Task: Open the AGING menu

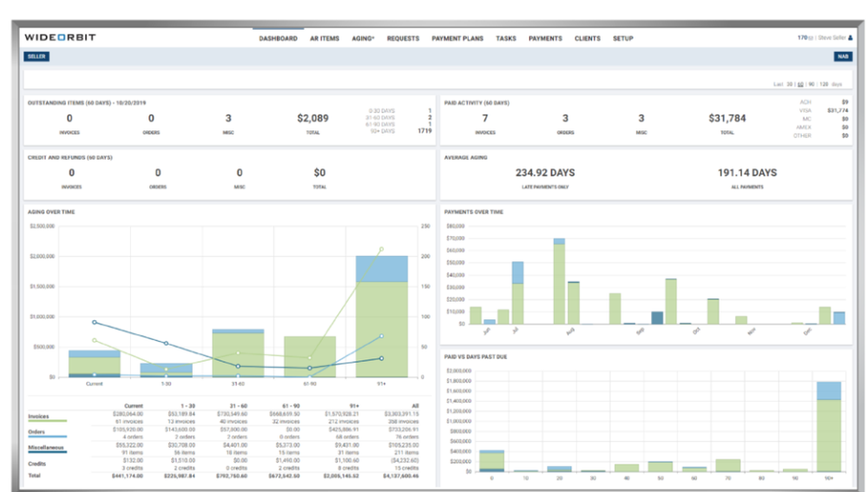Action: point(363,39)
